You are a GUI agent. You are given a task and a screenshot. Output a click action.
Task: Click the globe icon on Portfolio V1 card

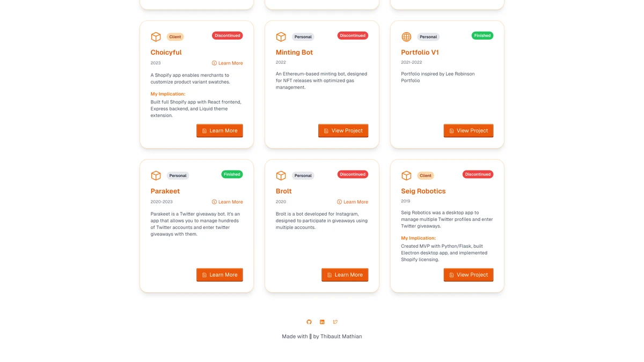pos(406,36)
